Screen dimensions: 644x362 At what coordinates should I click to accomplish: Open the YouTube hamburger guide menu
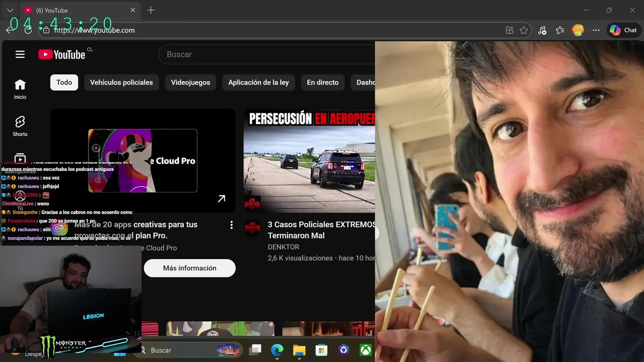pyautogui.click(x=20, y=54)
